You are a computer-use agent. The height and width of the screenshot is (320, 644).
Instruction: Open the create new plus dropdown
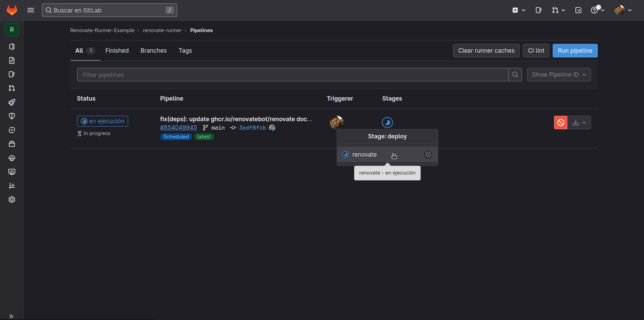(519, 10)
